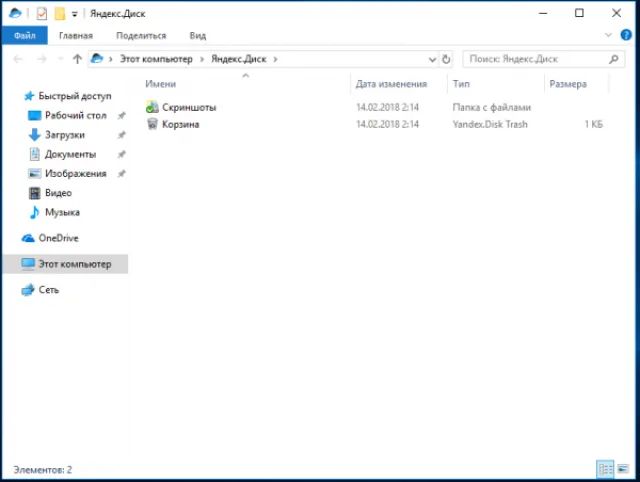Click the pin icon beside Изображения
Viewport: 640px width, 482px height.
coord(122,173)
